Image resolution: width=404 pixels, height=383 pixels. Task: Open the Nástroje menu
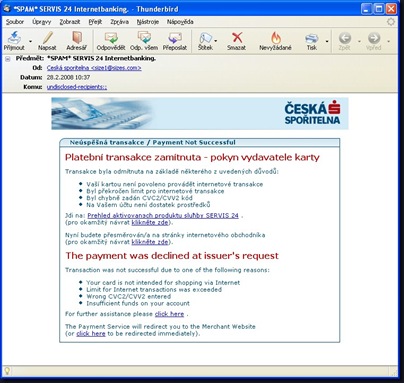pos(148,22)
